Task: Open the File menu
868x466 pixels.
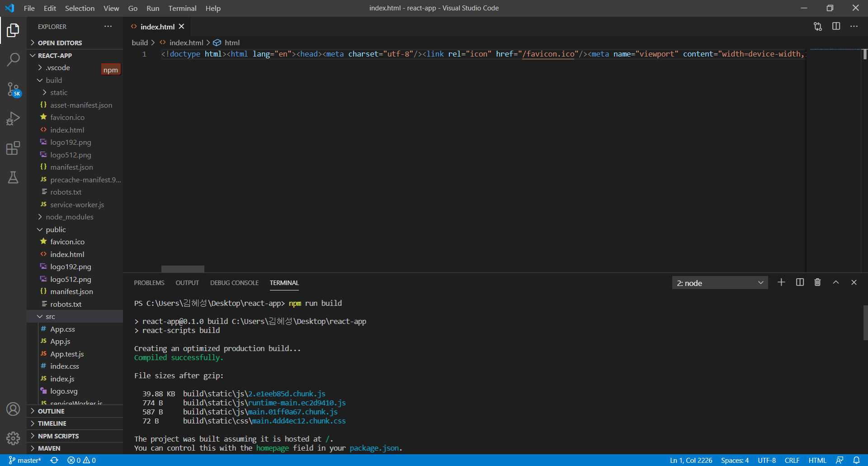Action: [29, 8]
